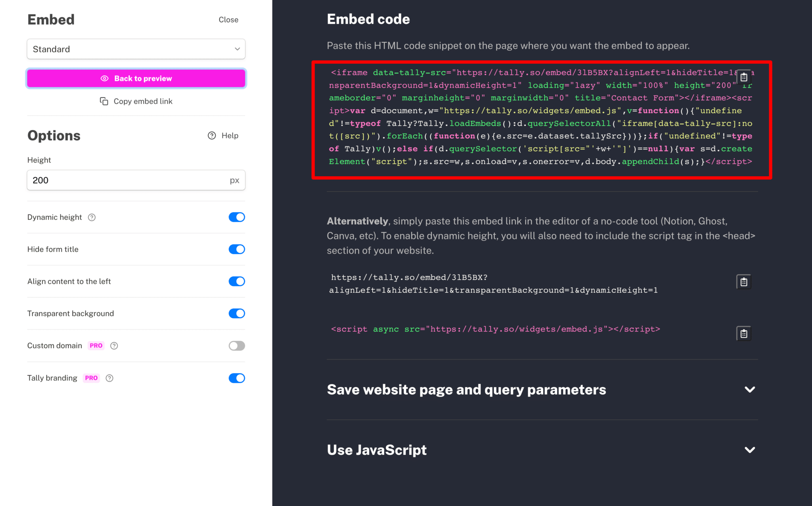The width and height of the screenshot is (812, 506).
Task: Click the Tally branding help icon
Action: [x=110, y=378]
